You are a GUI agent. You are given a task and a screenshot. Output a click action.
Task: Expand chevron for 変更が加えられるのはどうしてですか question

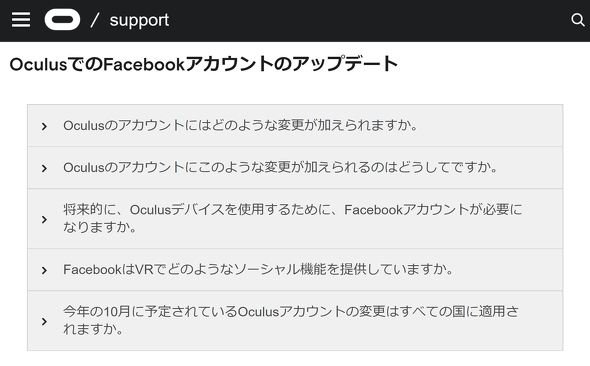pos(44,168)
